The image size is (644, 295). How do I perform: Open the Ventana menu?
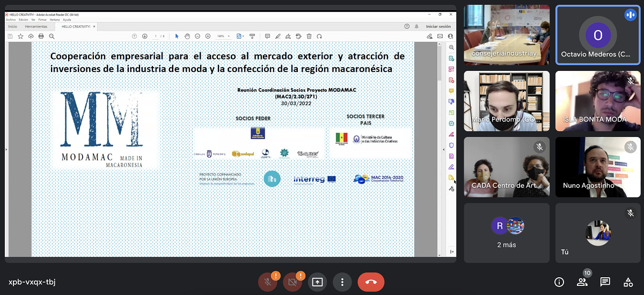click(x=55, y=19)
